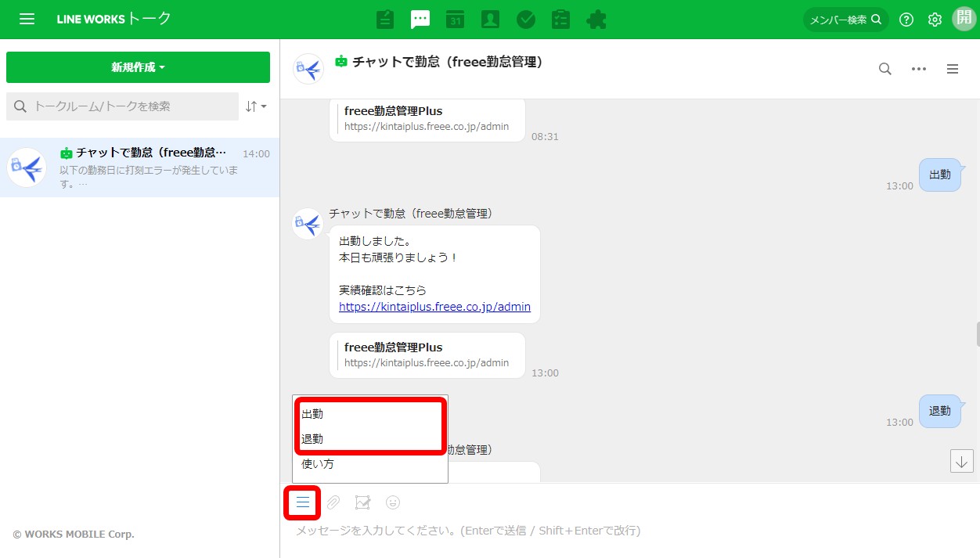Open the puzzle-piece apps icon
The height and width of the screenshot is (558, 980).
(596, 20)
